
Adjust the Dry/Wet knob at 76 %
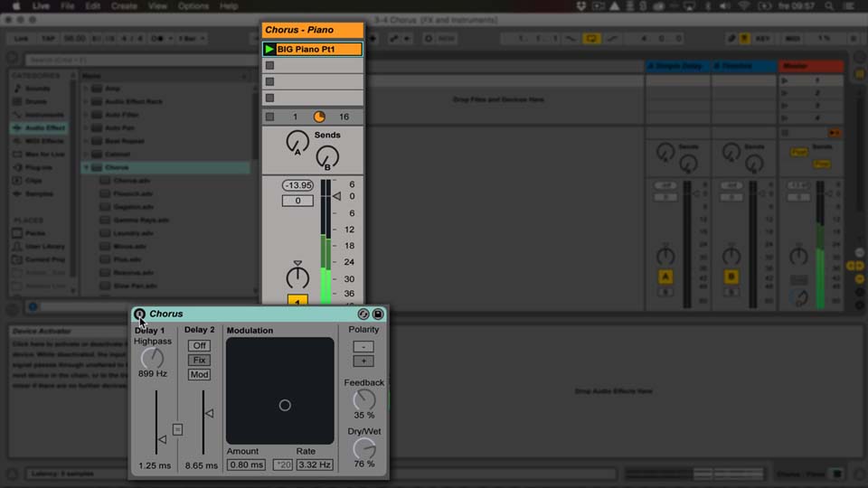363,449
